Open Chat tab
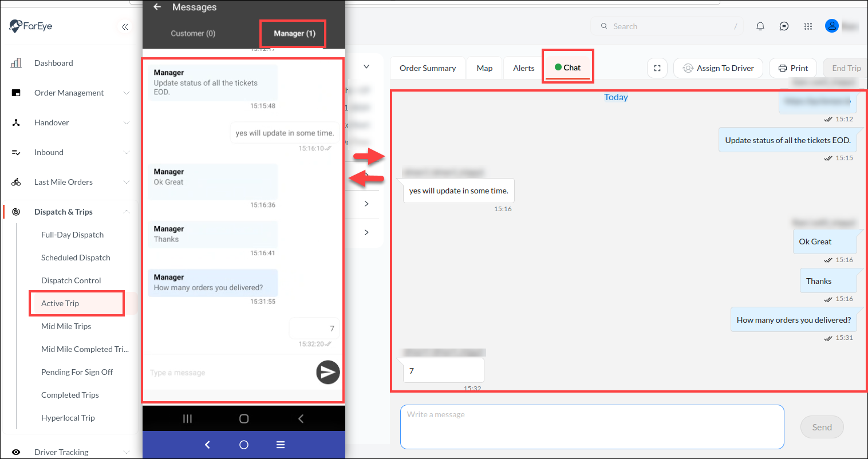Viewport: 868px width, 459px height. click(x=567, y=68)
